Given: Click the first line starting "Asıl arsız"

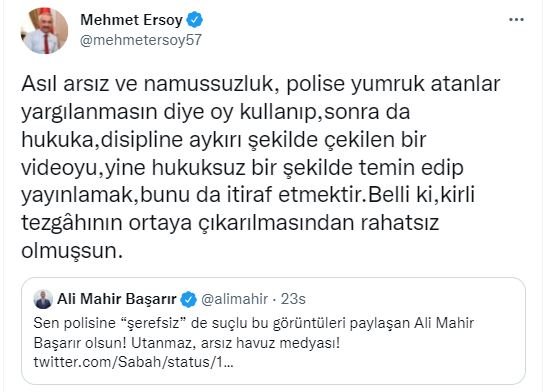Looking at the screenshot, I should 260,85.
